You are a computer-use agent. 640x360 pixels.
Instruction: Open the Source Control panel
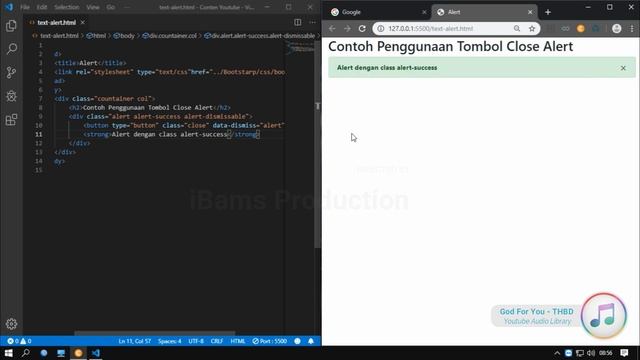coord(11,73)
